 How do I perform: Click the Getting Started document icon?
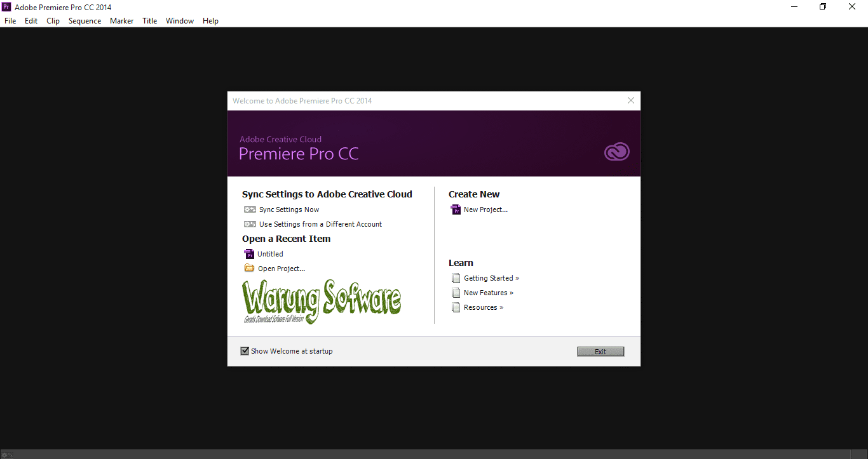coord(456,278)
